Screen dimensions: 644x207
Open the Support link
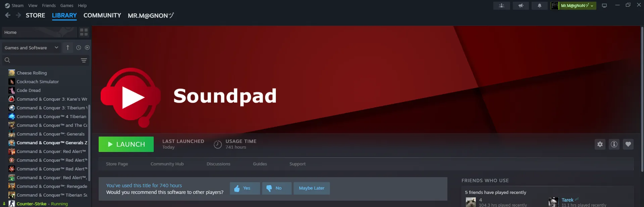pyautogui.click(x=298, y=164)
